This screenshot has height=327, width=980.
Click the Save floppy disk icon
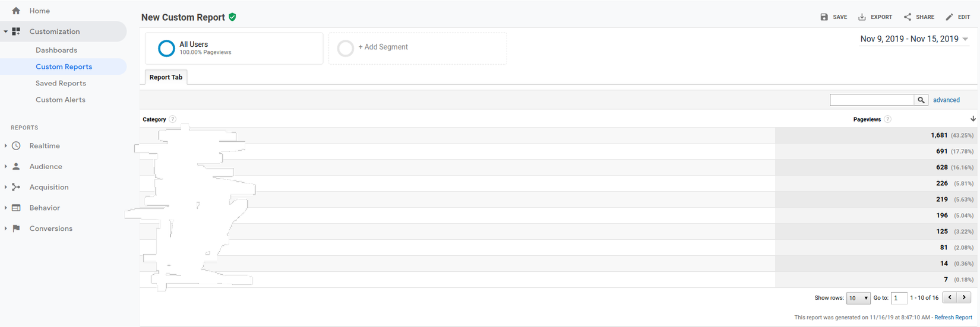[x=824, y=17]
